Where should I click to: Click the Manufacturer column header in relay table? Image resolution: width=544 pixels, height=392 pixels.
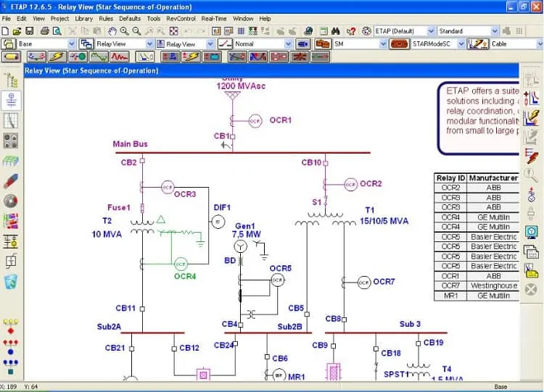493,178
